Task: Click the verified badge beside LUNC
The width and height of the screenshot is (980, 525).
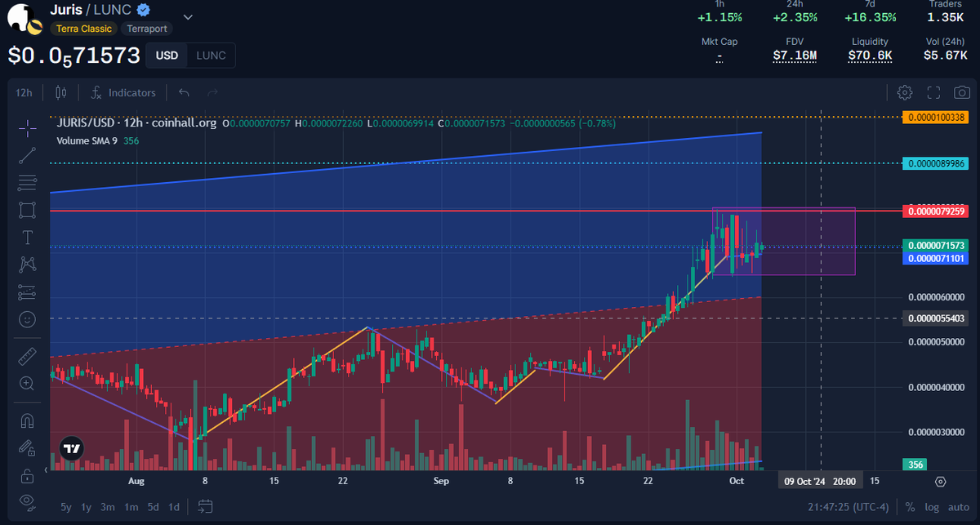Action: pos(145,11)
